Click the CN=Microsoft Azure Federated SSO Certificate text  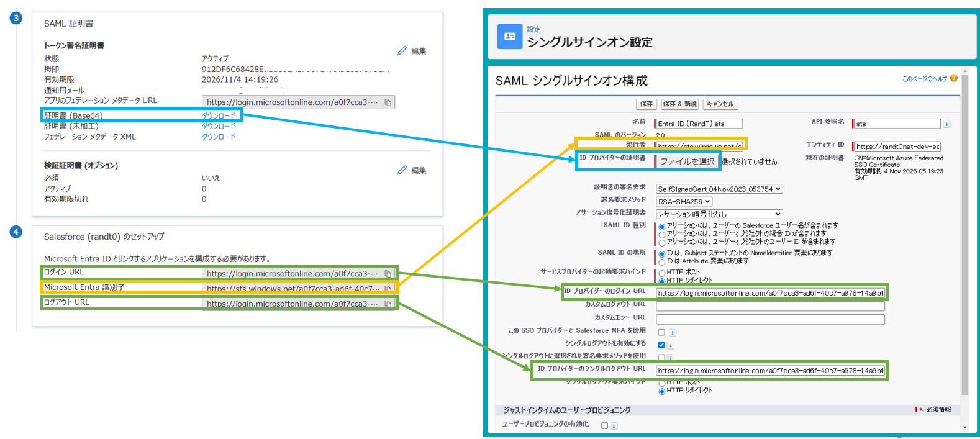tap(898, 161)
